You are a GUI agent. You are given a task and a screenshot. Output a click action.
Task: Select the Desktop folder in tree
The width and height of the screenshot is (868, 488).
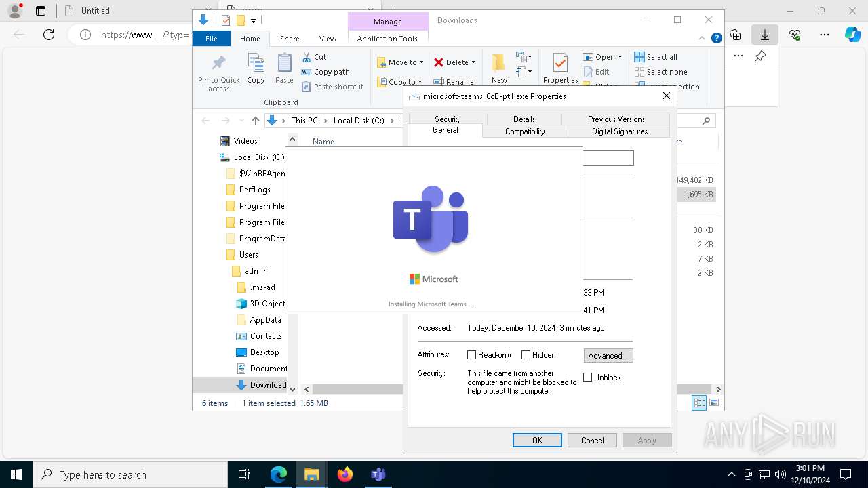coord(258,352)
